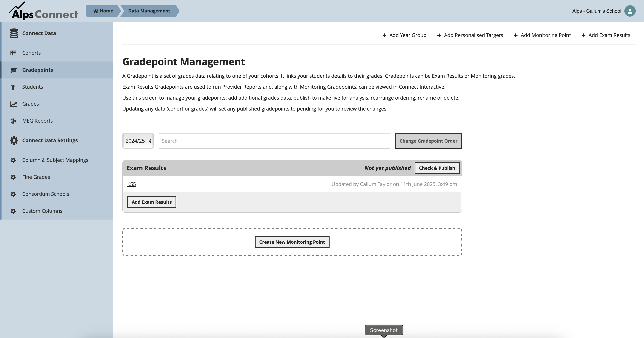The image size is (644, 338).
Task: Click Add Monitoring Point link
Action: coord(542,35)
